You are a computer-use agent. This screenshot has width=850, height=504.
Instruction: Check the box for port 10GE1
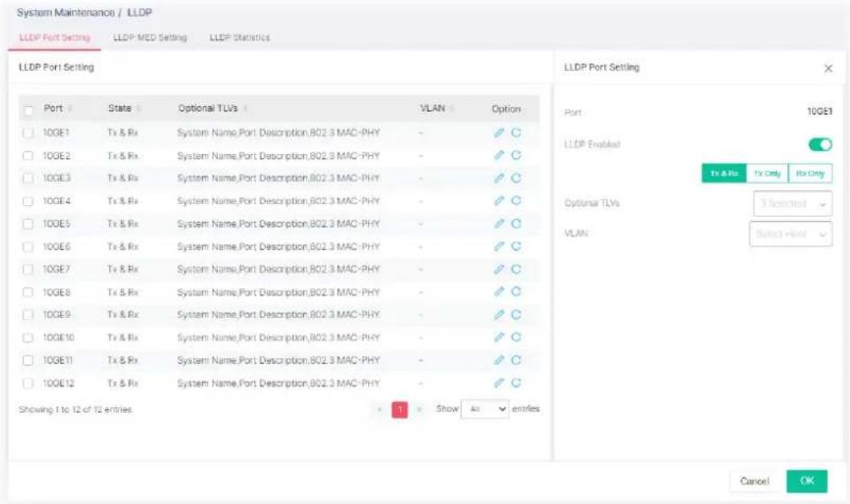[28, 132]
